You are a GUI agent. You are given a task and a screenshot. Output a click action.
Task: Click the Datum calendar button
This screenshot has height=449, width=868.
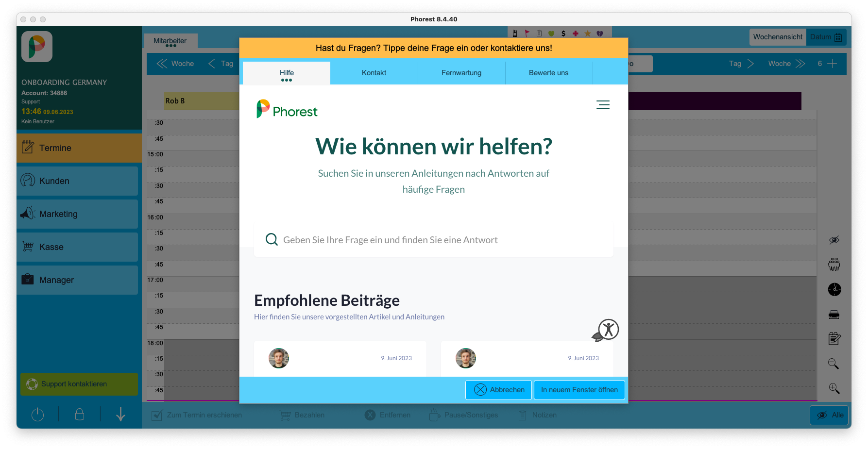pyautogui.click(x=826, y=37)
